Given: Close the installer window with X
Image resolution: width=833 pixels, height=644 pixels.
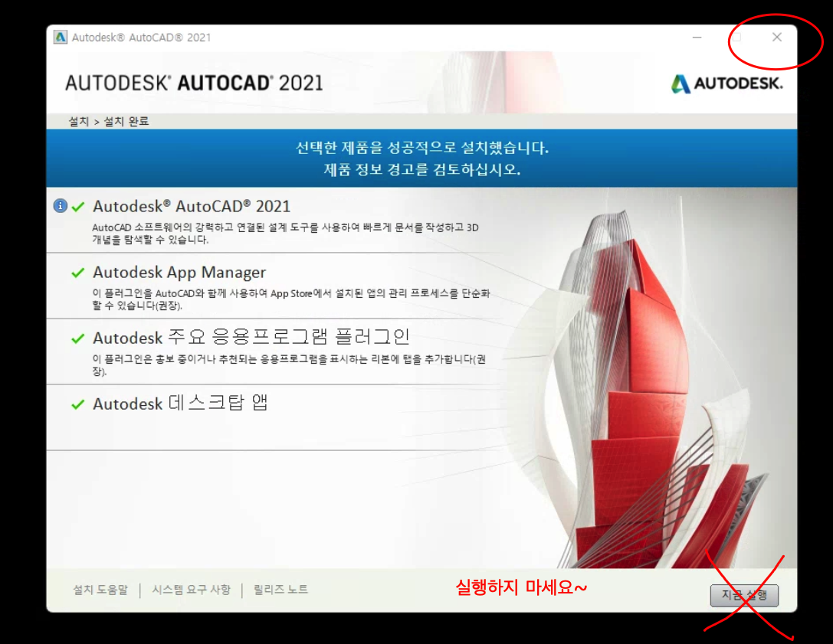Looking at the screenshot, I should 777,37.
